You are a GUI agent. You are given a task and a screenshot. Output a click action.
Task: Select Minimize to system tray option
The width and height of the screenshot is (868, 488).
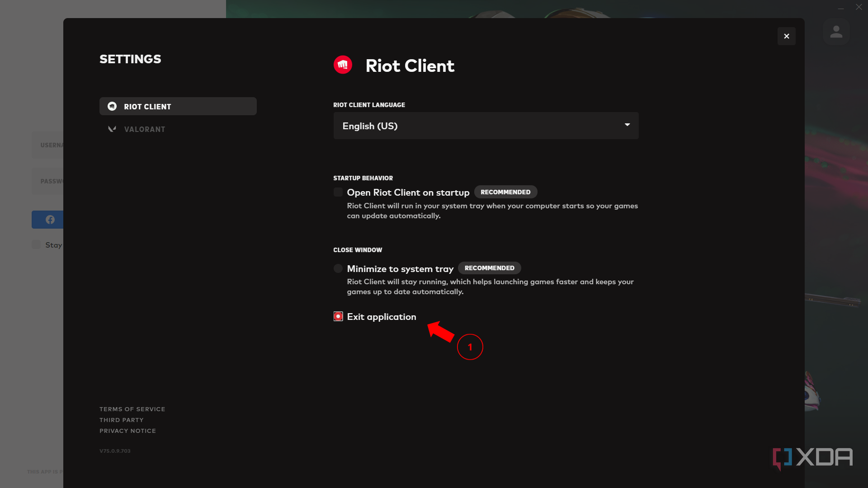pyautogui.click(x=338, y=268)
